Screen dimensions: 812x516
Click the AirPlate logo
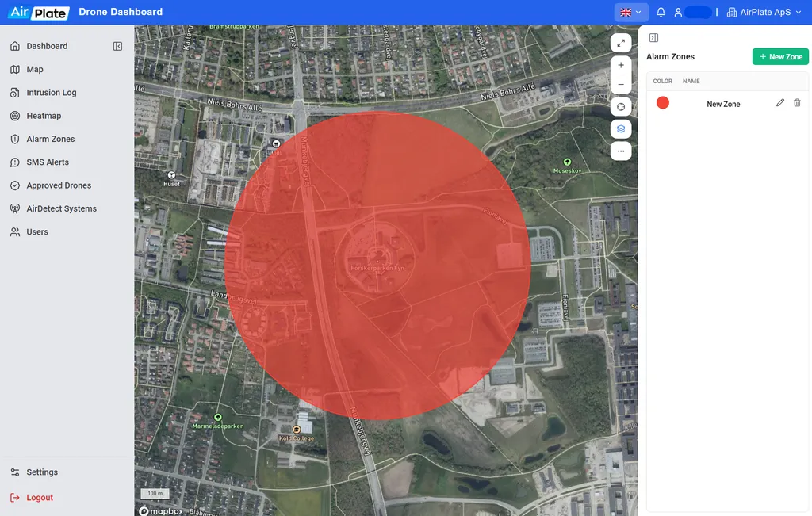pos(38,12)
